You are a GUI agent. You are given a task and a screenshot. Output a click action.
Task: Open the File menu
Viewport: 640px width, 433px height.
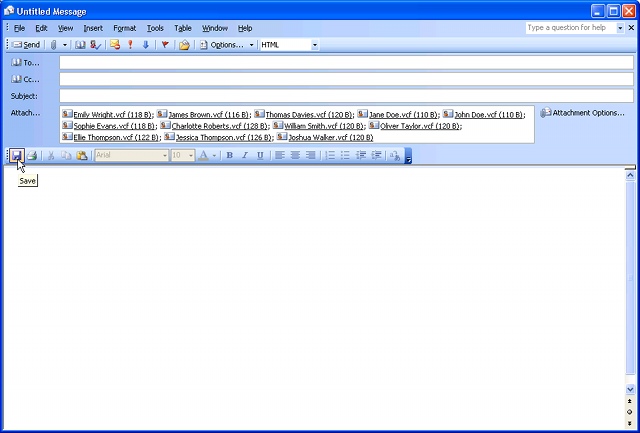pos(19,28)
